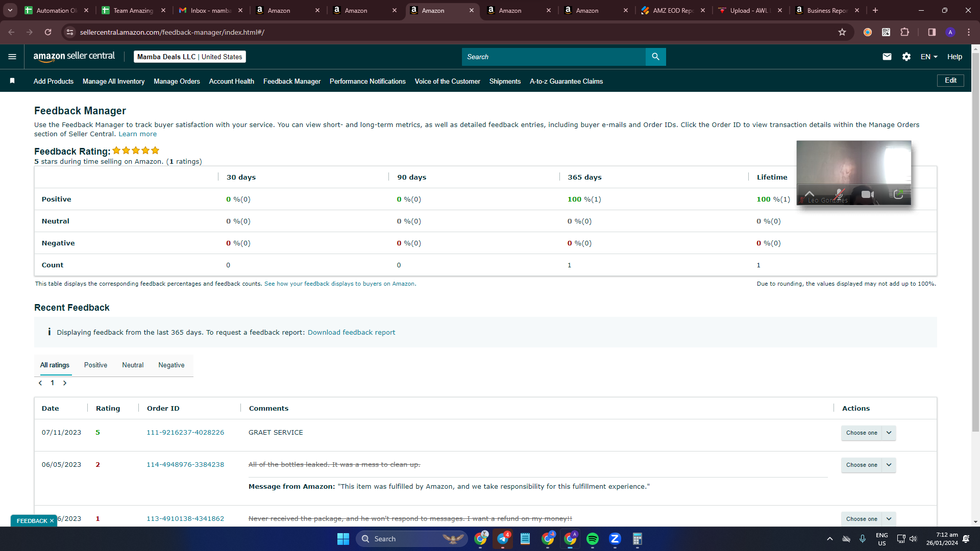
Task: Open Chrome extensions puzzle icon
Action: point(905,32)
